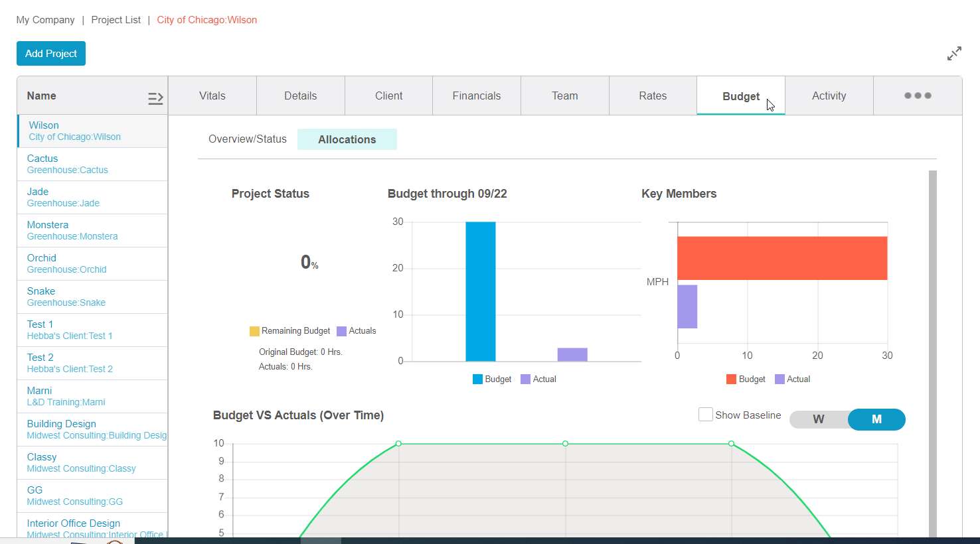
Task: Select the Allocations sub-tab
Action: (x=347, y=139)
